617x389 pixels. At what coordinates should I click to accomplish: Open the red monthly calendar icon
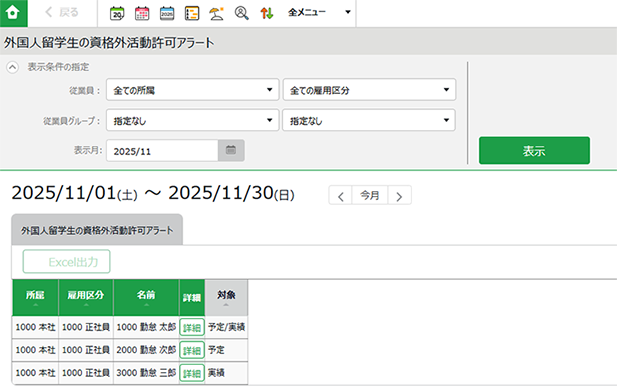[142, 13]
